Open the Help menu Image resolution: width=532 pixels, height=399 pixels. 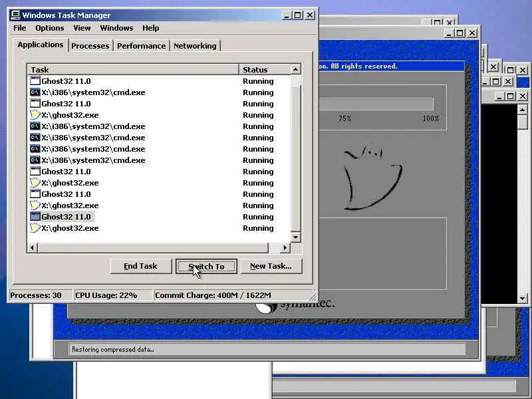pos(151,28)
